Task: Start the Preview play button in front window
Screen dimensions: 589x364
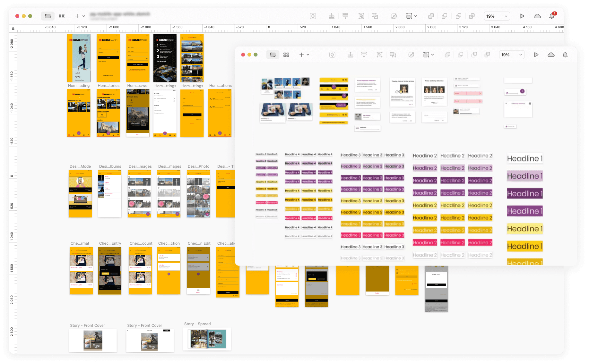Action: (536, 55)
